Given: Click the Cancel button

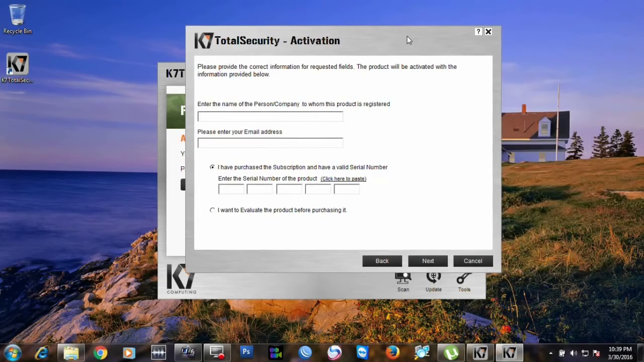Looking at the screenshot, I should point(473,261).
